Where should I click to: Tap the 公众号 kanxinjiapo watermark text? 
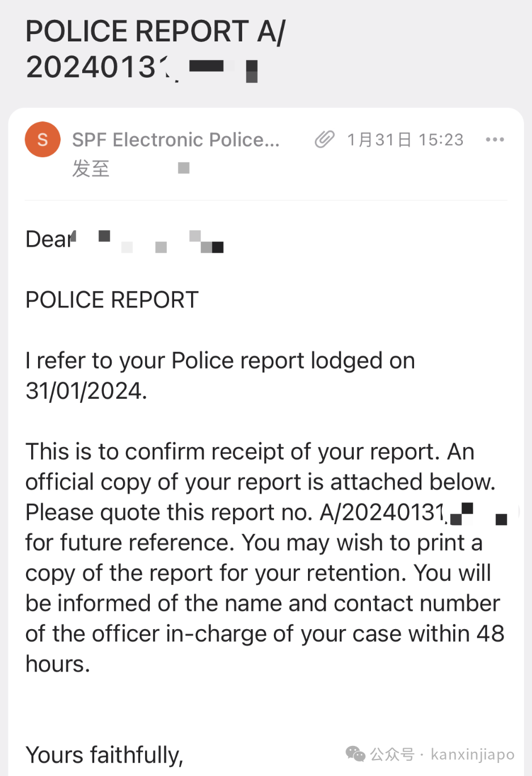click(442, 754)
